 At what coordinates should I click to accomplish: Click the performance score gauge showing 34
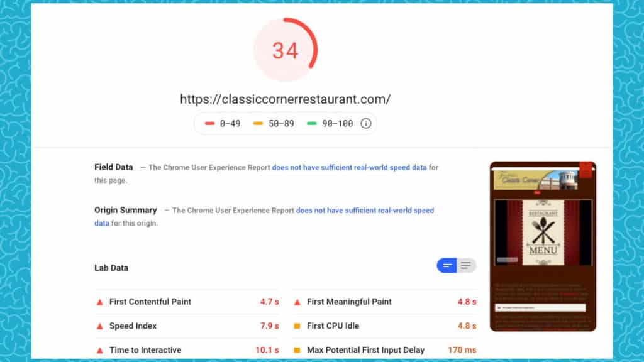[x=285, y=50]
